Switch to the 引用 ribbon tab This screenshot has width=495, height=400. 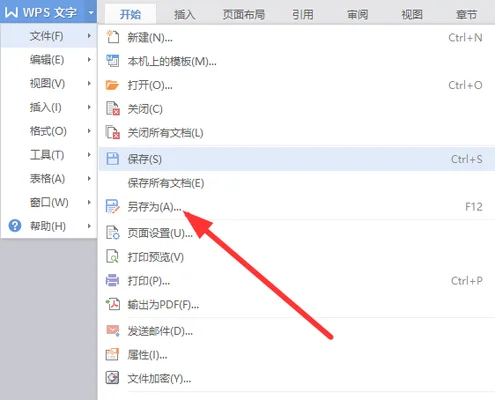[303, 14]
